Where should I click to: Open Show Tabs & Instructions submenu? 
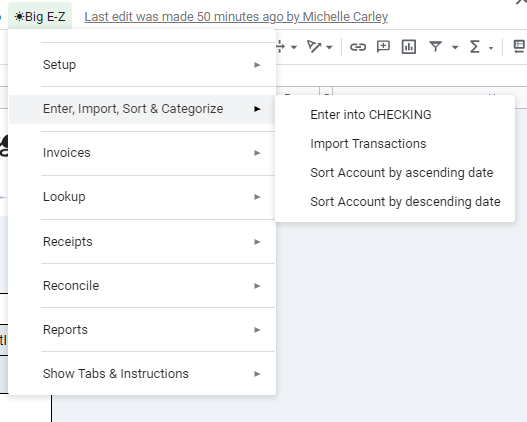pos(142,374)
